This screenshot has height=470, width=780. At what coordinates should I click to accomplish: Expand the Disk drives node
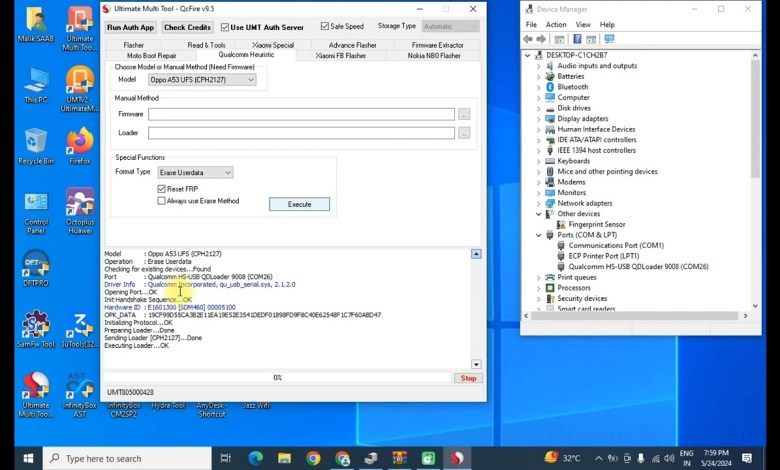pyautogui.click(x=539, y=108)
